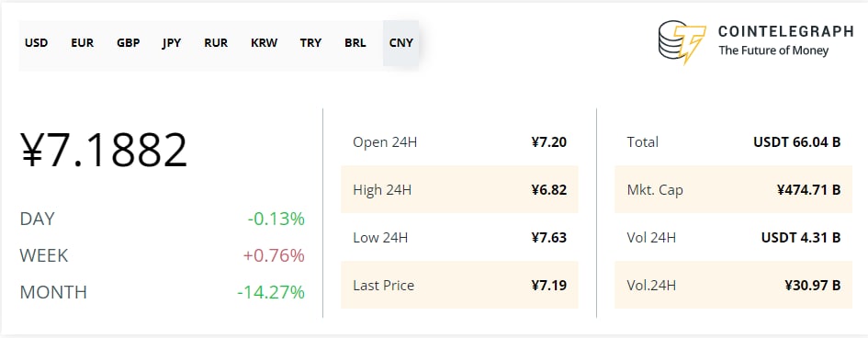The height and width of the screenshot is (338, 868).
Task: Click the High 24H row
Action: coord(459,190)
